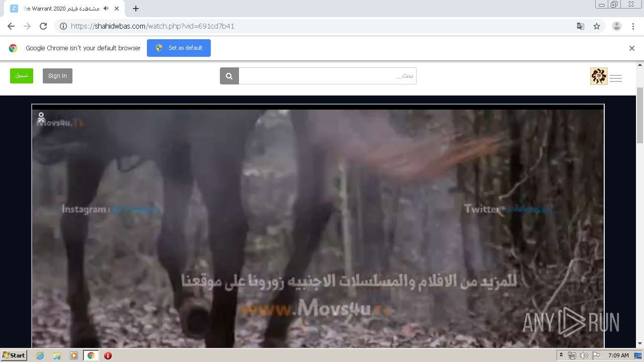
Task: View site information icon in address bar
Action: click(63, 26)
